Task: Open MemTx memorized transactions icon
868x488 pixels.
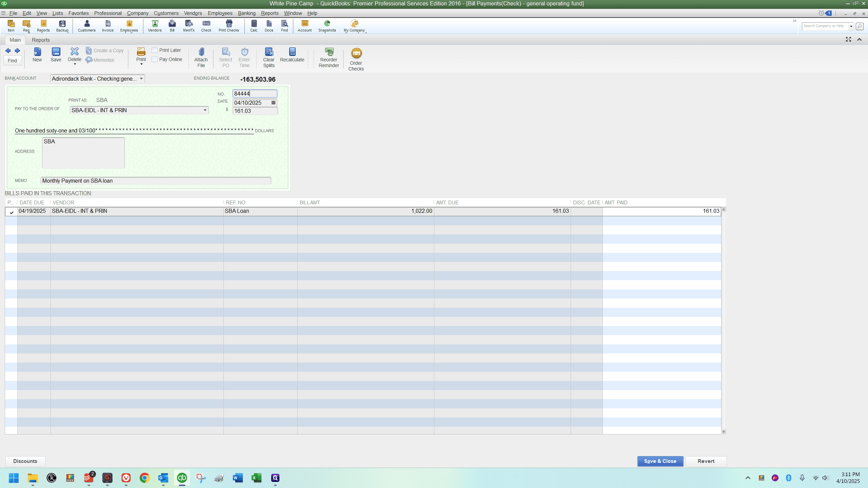Action: click(x=189, y=26)
